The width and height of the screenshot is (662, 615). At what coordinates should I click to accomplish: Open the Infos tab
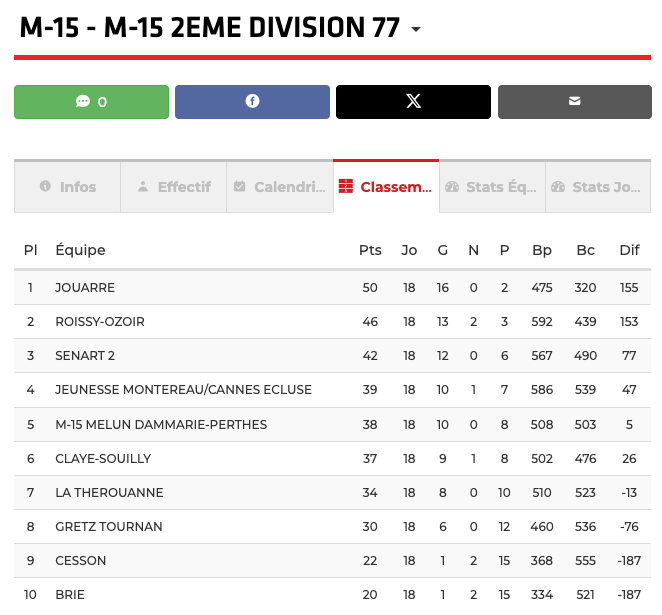click(x=68, y=187)
